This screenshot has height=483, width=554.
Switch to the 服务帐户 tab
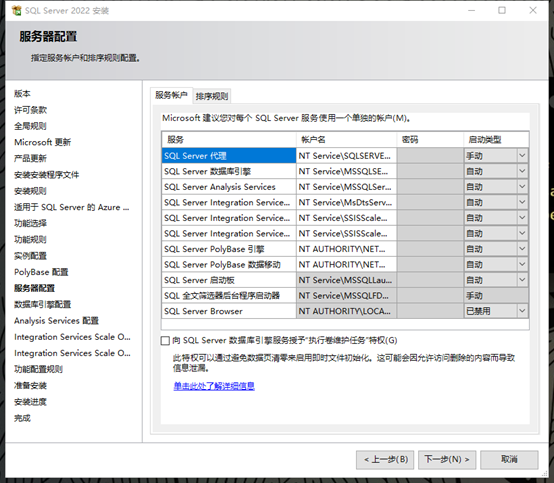point(171,95)
